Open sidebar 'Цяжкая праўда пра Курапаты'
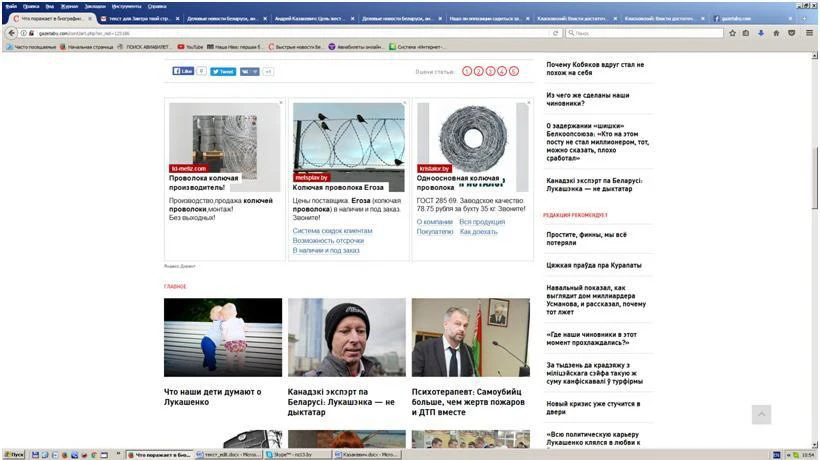Viewport: 820px width, 460px height. 594,265
